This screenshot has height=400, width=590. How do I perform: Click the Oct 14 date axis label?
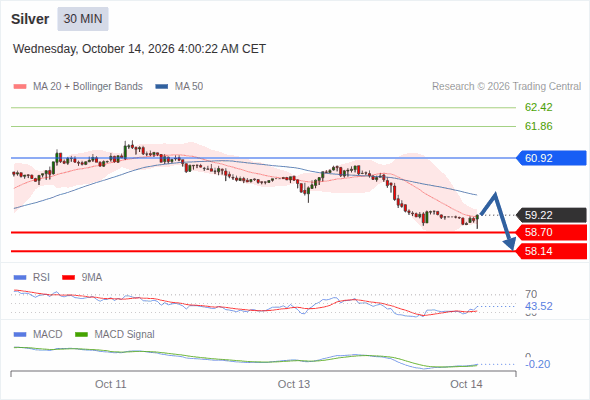[x=466, y=384]
